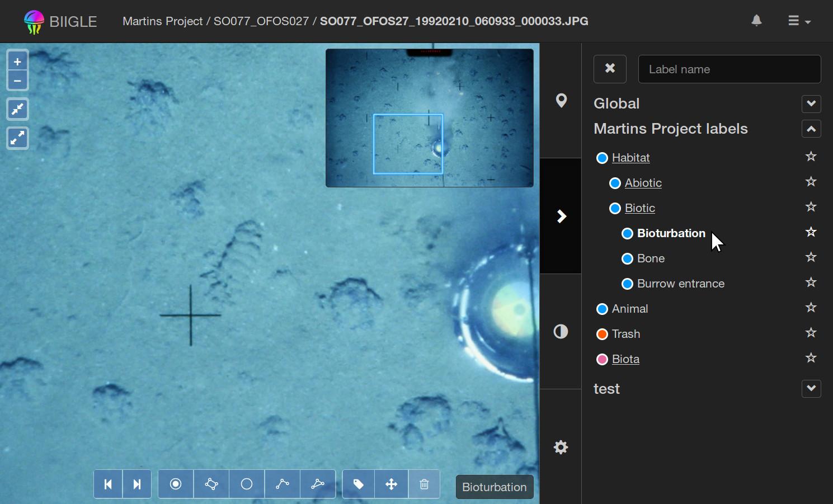The width and height of the screenshot is (833, 504).
Task: Click the Label name search field
Action: [x=729, y=69]
